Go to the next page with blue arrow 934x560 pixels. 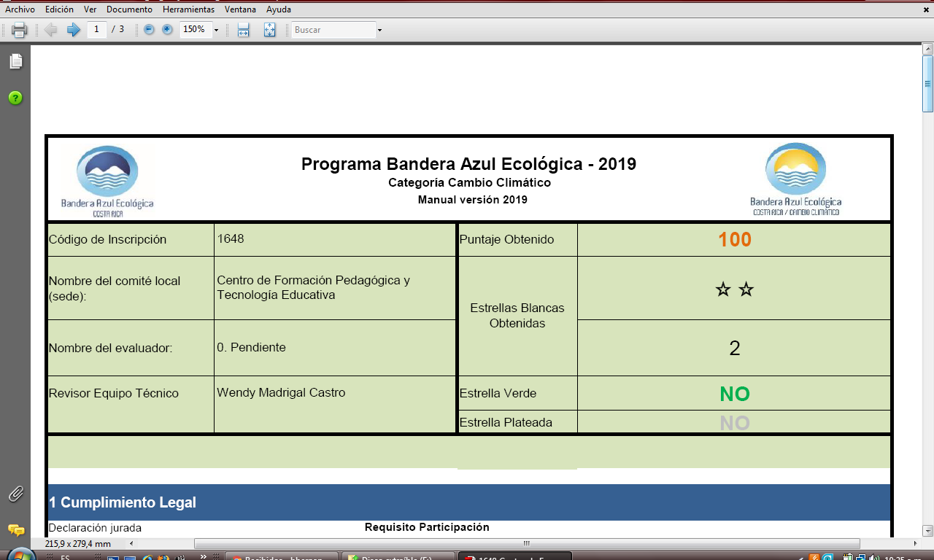(73, 30)
